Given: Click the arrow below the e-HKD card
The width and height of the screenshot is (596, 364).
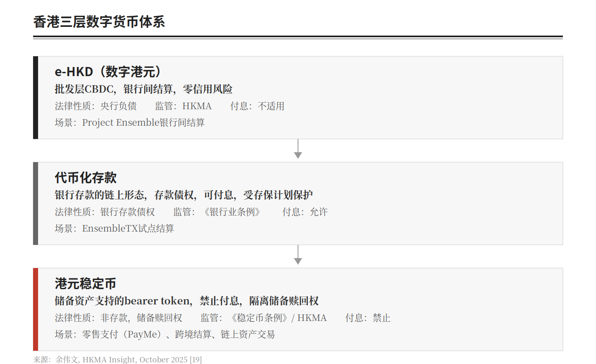Looking at the screenshot, I should (298, 150).
